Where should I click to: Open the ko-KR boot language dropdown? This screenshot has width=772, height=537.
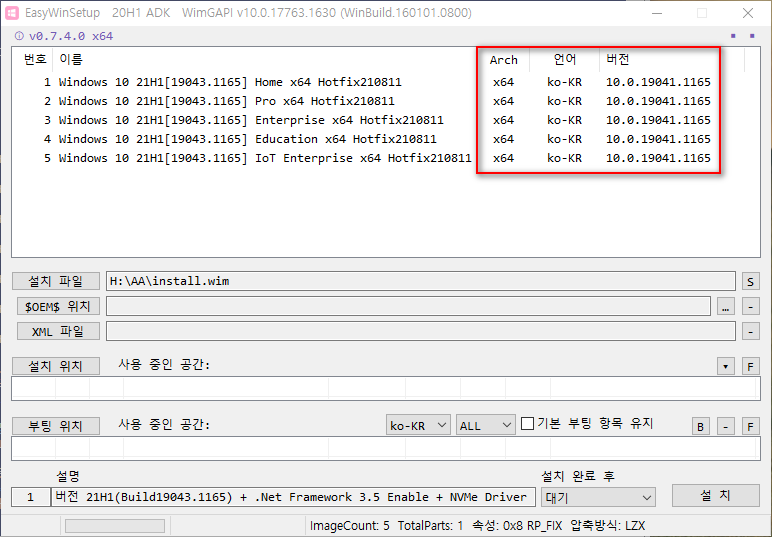coord(418,425)
